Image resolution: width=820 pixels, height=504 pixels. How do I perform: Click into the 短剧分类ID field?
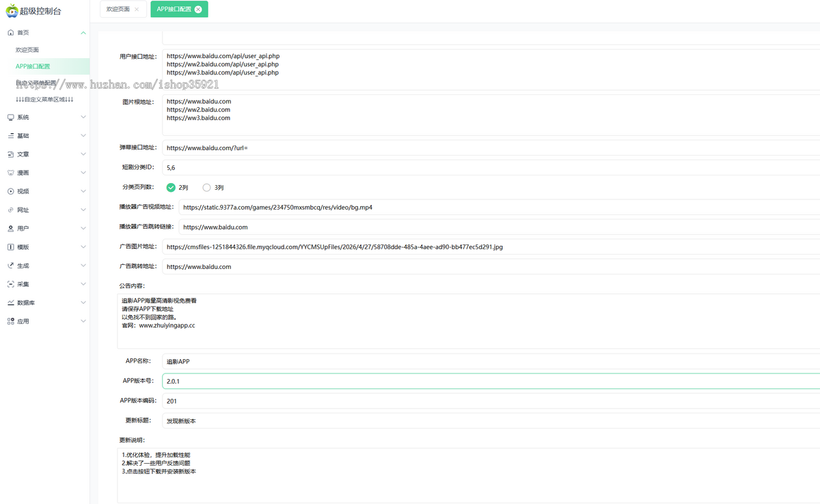pyautogui.click(x=491, y=167)
